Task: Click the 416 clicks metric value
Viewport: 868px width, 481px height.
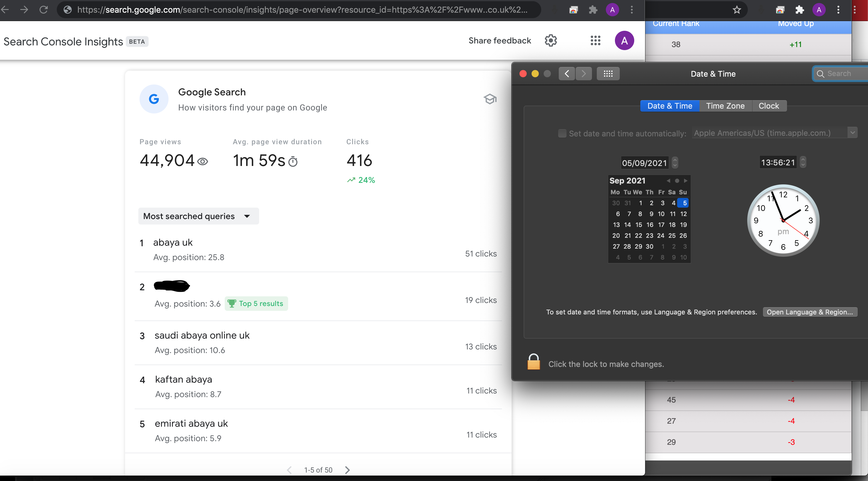Action: pyautogui.click(x=359, y=160)
